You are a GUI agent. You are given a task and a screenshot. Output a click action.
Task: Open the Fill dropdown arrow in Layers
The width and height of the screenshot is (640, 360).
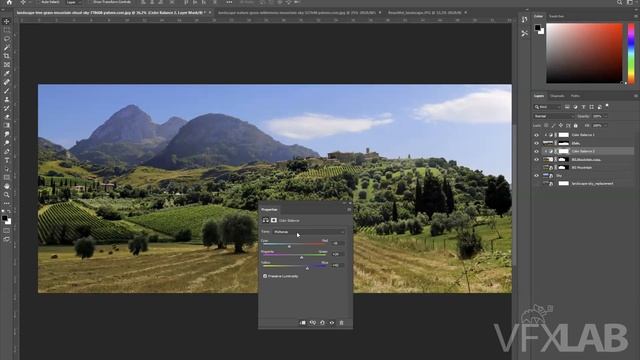605,126
